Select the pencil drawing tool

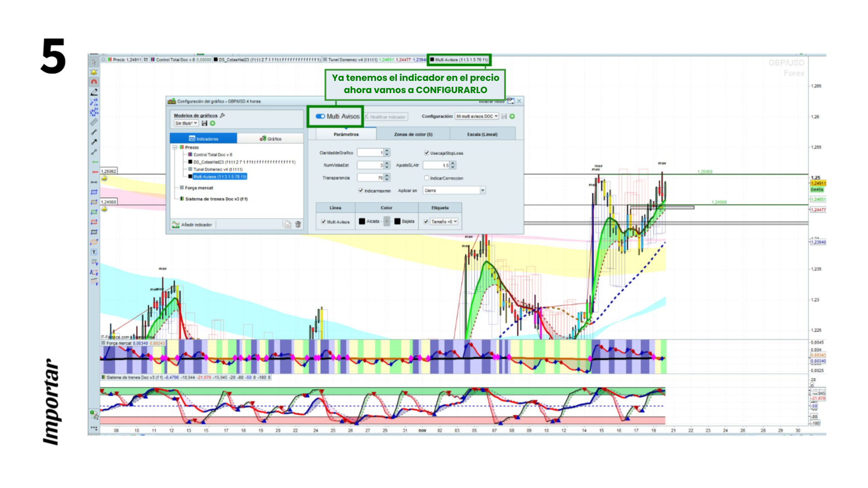(x=94, y=92)
